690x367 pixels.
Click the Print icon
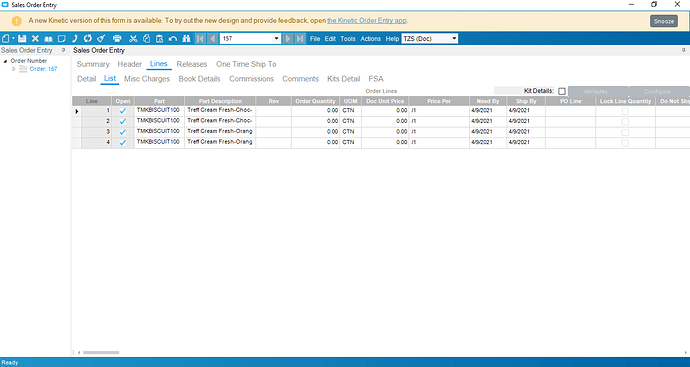tap(117, 39)
